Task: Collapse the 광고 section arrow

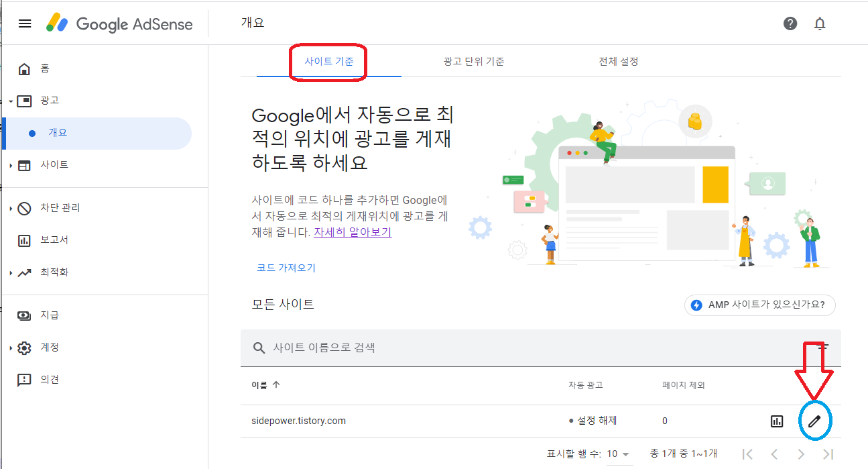Action: (x=11, y=101)
